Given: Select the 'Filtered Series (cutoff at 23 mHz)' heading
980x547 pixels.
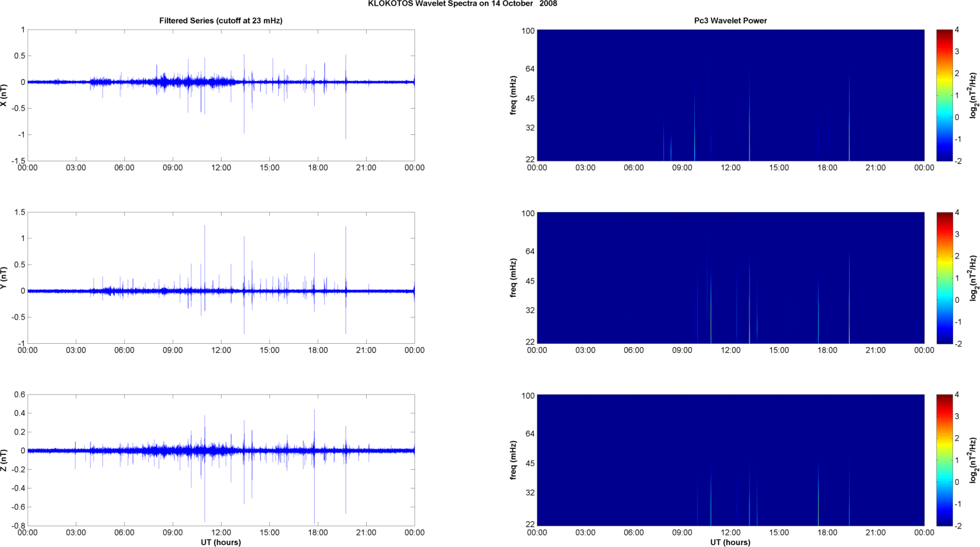Looking at the screenshot, I should pos(221,21).
